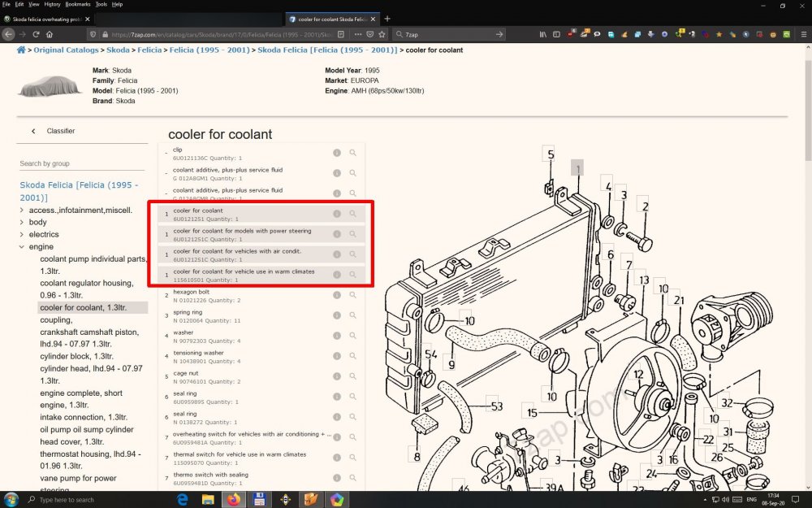Viewport: 812px width, 508px height.
Task: Open Windows Start button
Action: [x=11, y=500]
